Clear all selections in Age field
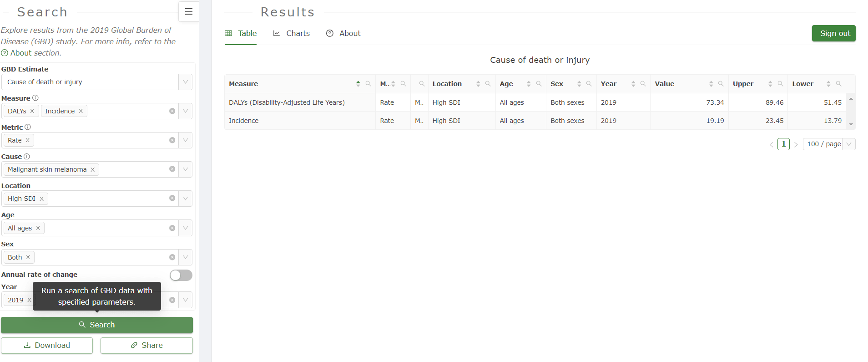Viewport: 868px width, 362px height. [x=172, y=228]
